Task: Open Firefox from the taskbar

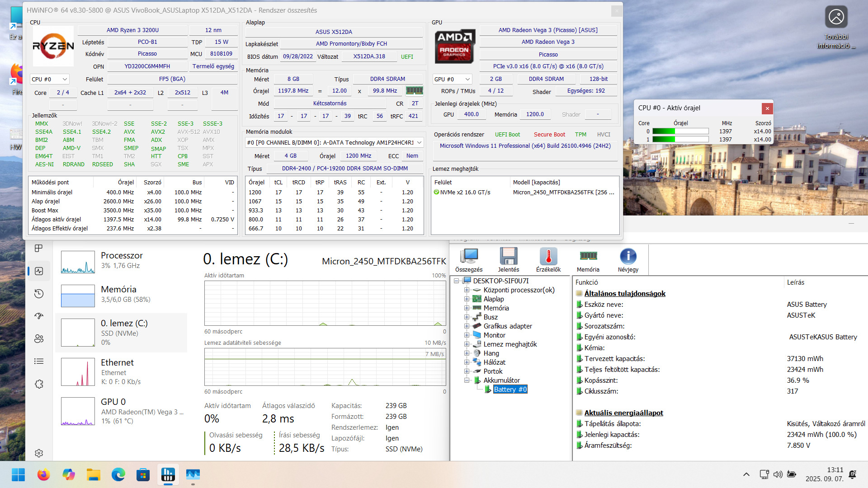Action: click(x=43, y=475)
